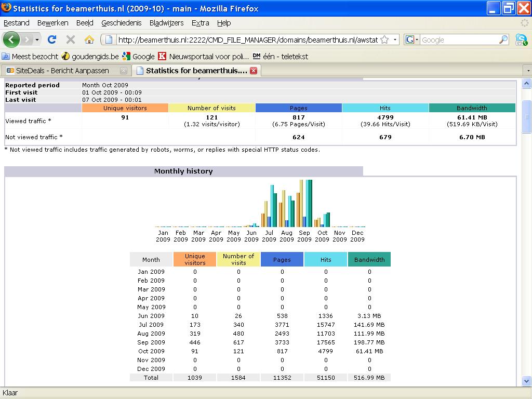Viewport: 532px width, 399px height.
Task: Open the Extra menu
Action: click(x=200, y=23)
